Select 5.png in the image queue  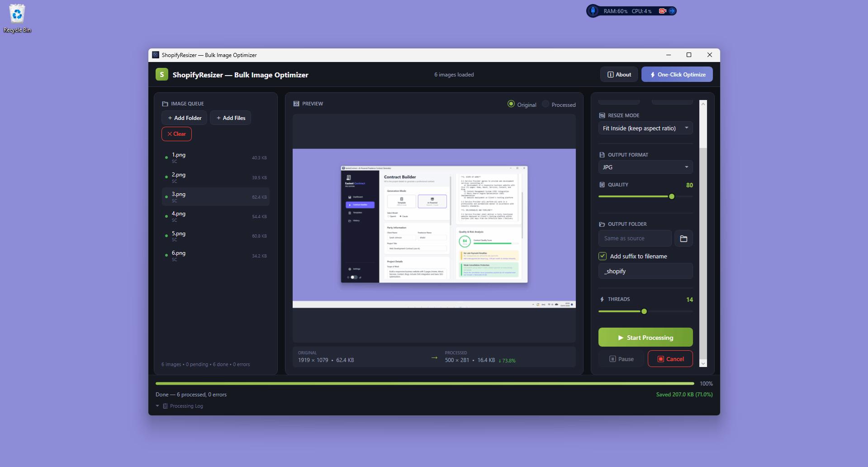coord(215,236)
